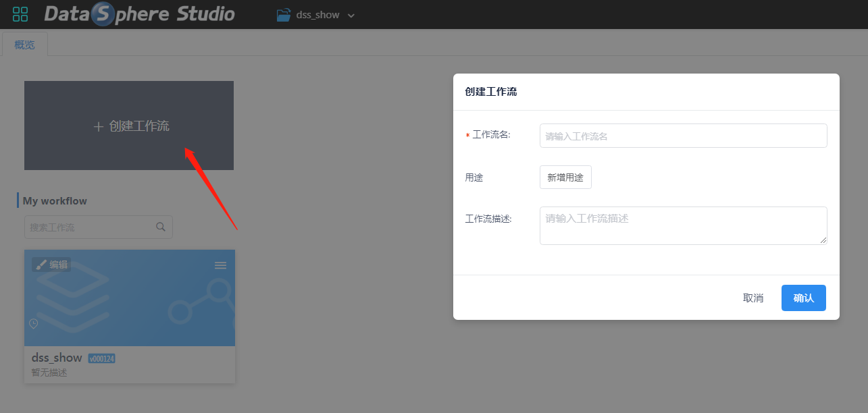Expand My workflow section header
Screen dimensions: 868x413
pos(55,200)
